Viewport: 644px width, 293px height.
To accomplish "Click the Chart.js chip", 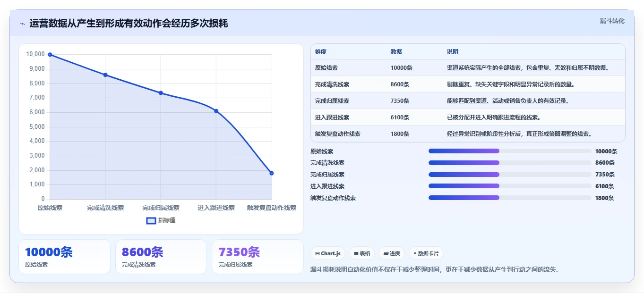I will pyautogui.click(x=328, y=253).
